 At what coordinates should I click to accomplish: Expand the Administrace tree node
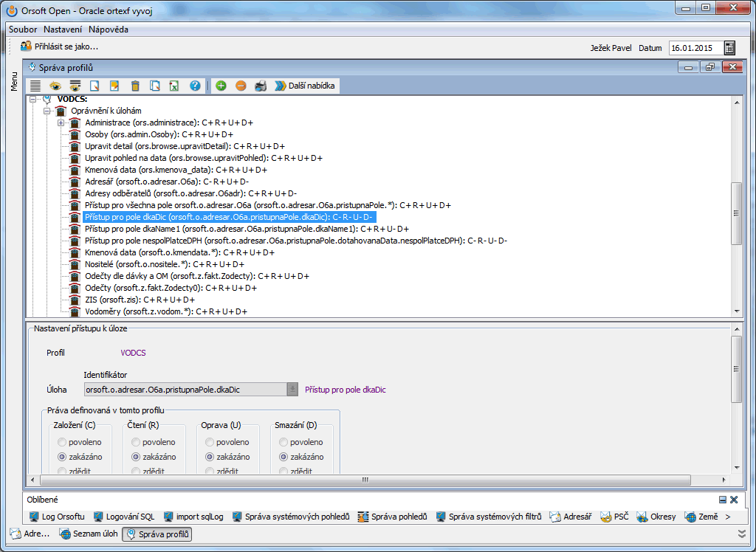point(61,123)
